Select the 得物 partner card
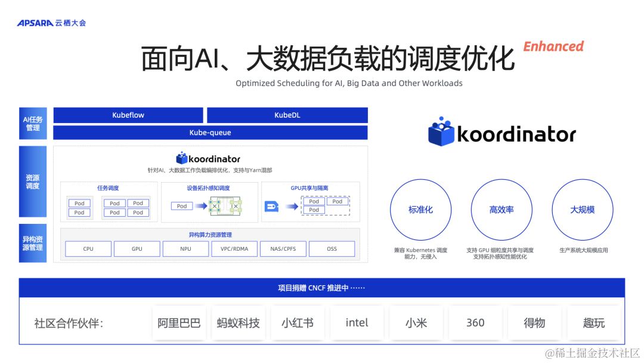The width and height of the screenshot is (644, 363). (x=534, y=323)
